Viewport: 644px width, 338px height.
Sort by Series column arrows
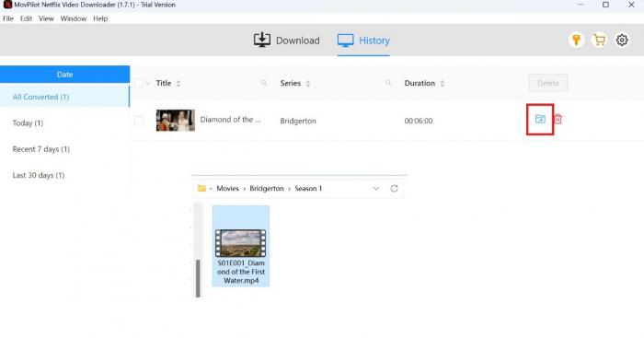(x=307, y=84)
